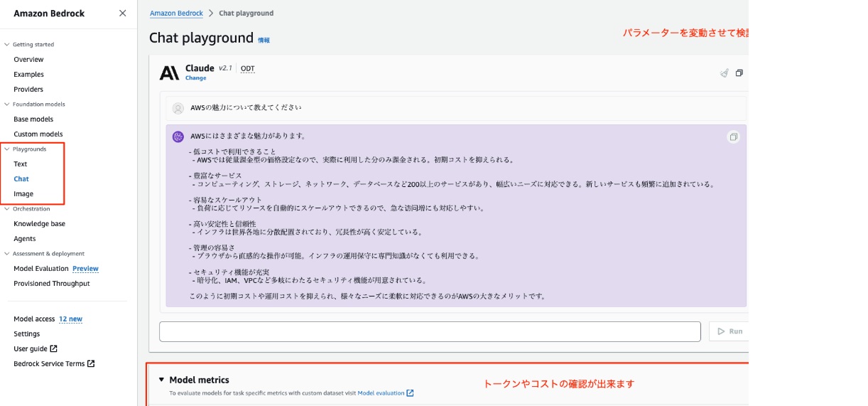Clear chat with the broom icon
Viewport: 868px width, 406px height.
(x=724, y=73)
